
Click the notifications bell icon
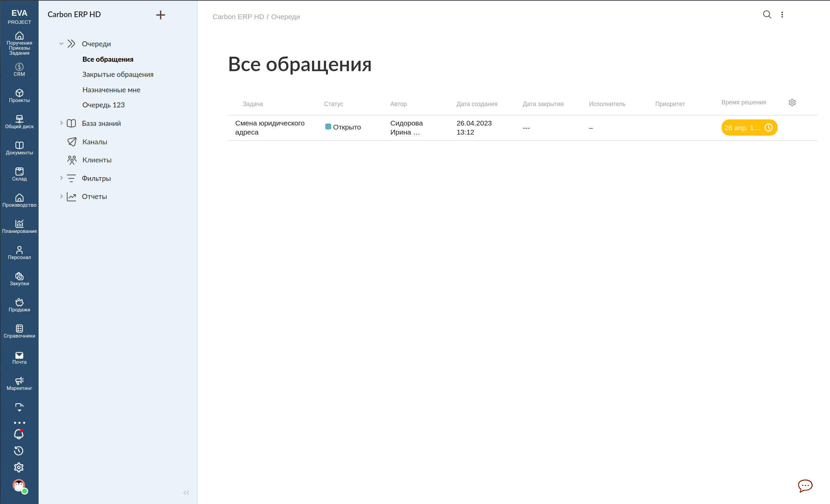click(19, 434)
